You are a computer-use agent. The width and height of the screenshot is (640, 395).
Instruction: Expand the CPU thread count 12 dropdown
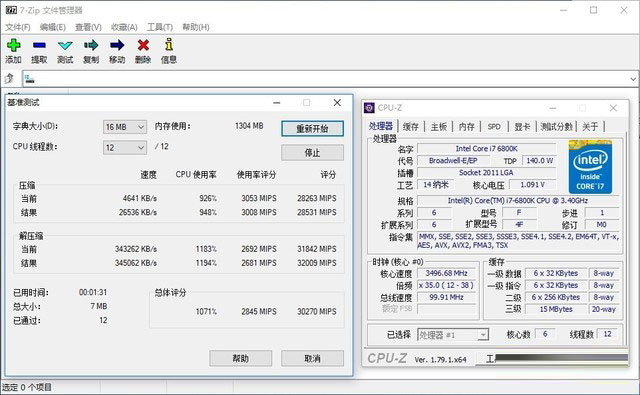pyautogui.click(x=125, y=147)
